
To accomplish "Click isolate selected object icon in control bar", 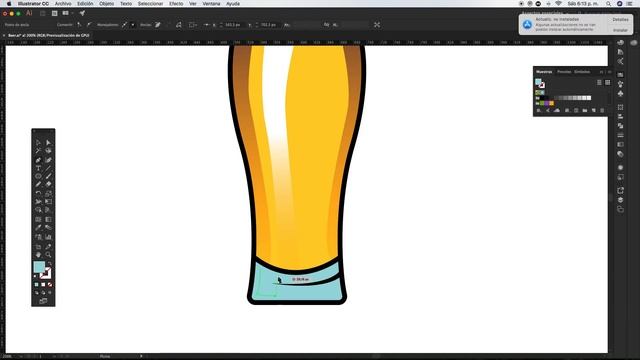I will tap(377, 25).
